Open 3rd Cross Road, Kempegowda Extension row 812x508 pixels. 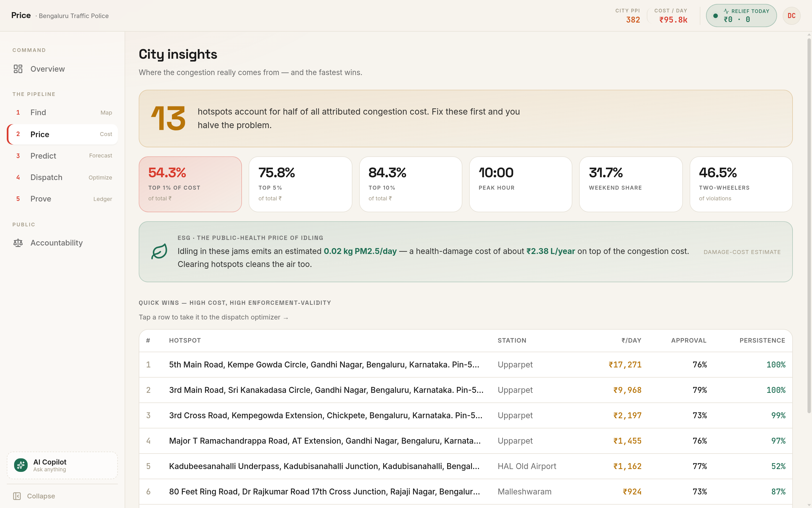tap(465, 416)
